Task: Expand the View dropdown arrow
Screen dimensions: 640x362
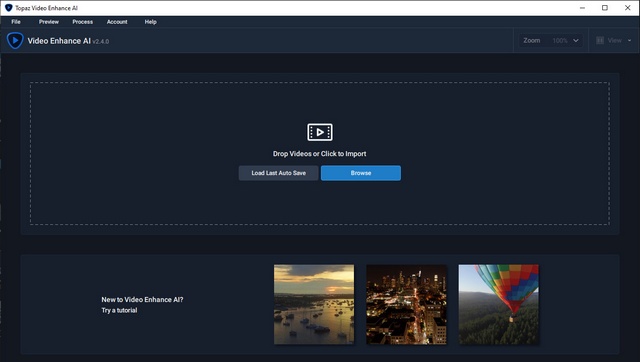Action: [629, 40]
